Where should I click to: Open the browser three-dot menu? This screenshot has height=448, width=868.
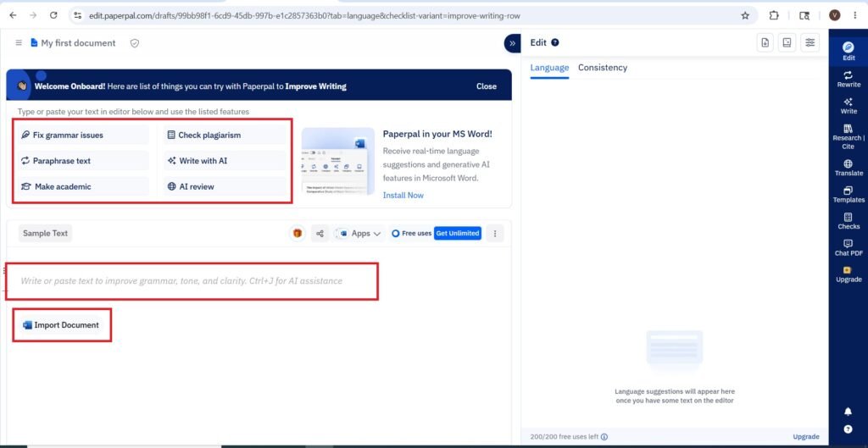[x=855, y=15]
